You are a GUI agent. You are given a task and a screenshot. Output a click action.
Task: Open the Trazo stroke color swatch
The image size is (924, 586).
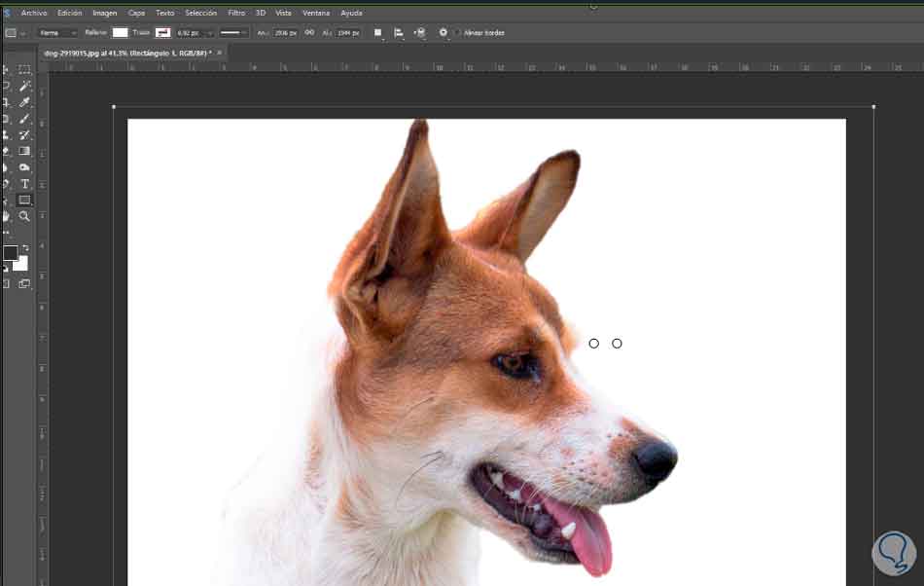click(x=162, y=33)
